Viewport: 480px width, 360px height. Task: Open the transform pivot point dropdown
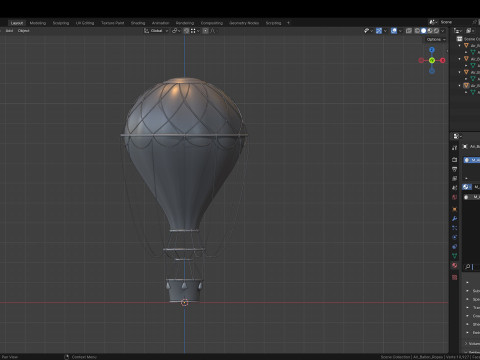(176, 31)
